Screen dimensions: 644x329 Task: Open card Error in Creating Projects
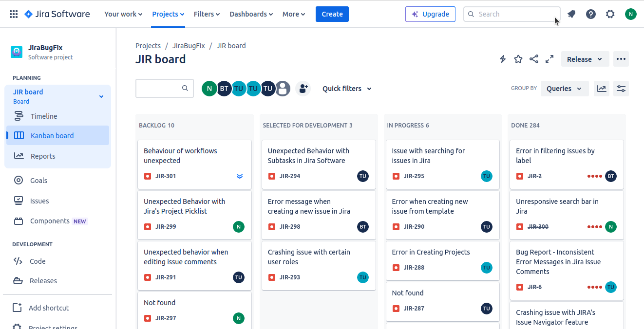point(443,260)
